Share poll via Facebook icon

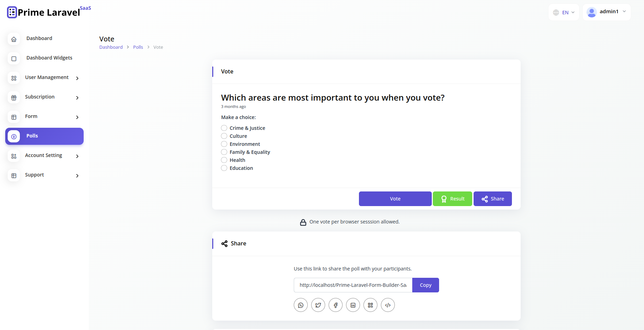pyautogui.click(x=336, y=305)
